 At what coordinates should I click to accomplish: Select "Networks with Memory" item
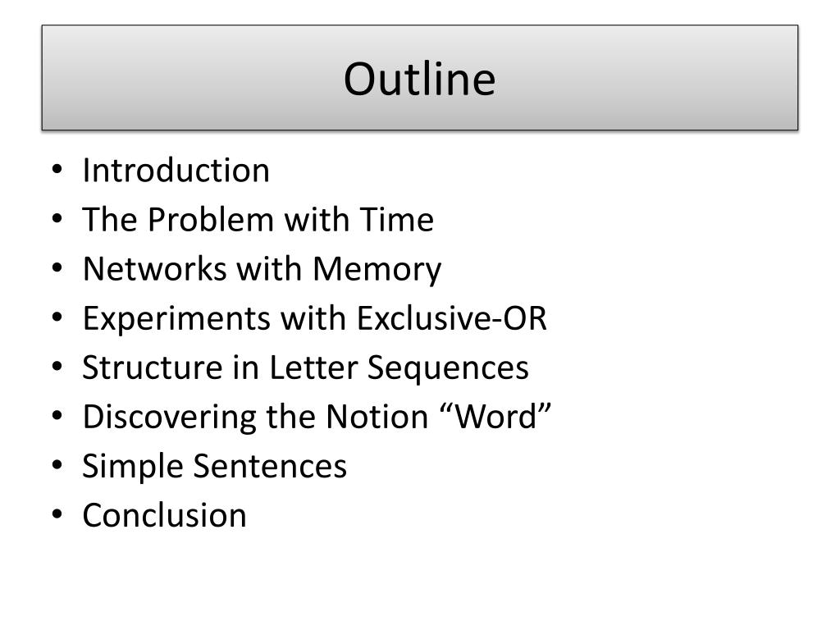(x=262, y=269)
